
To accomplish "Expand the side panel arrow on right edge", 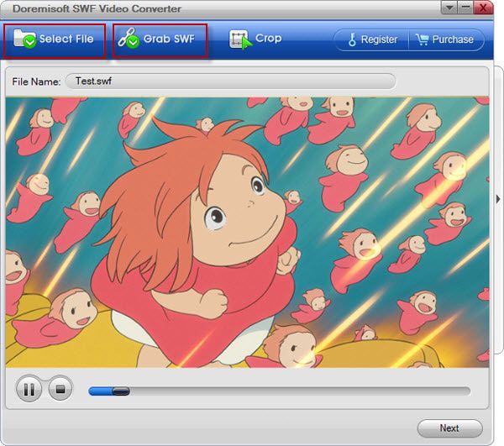I will pos(498,199).
